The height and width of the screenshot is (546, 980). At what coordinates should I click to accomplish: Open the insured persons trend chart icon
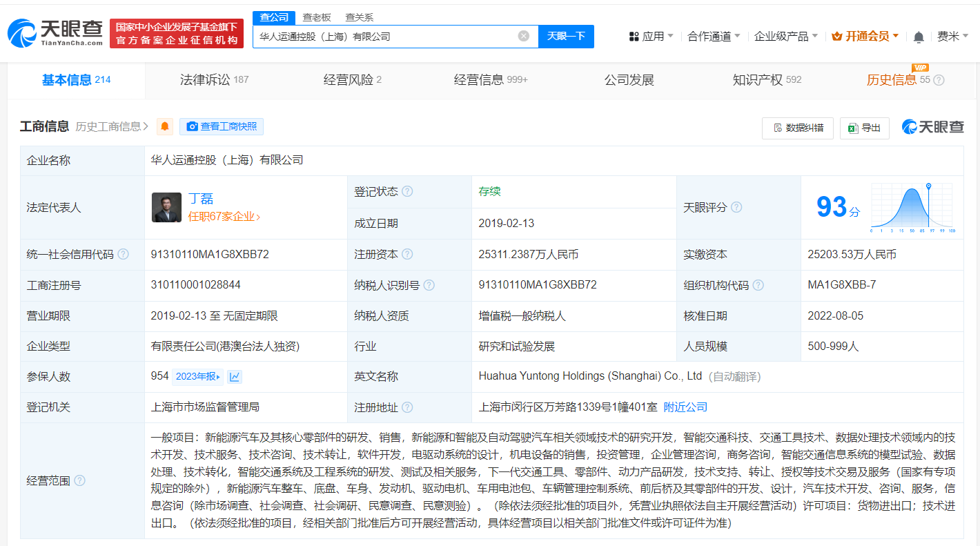click(235, 376)
